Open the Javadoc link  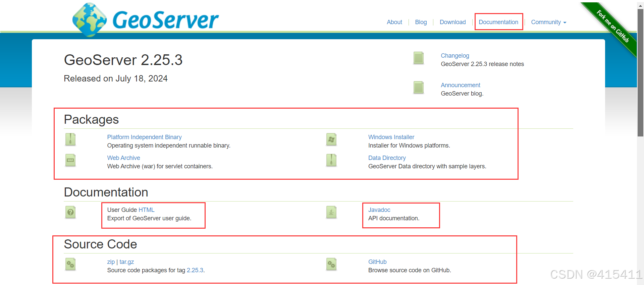point(379,210)
